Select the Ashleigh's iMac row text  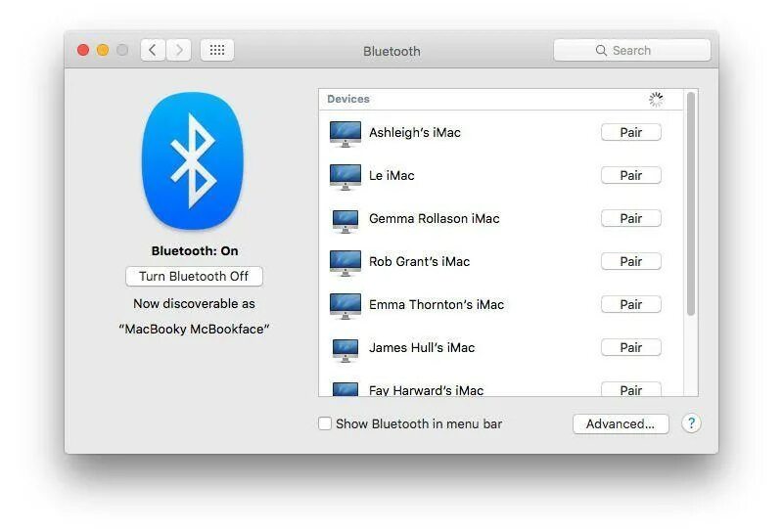click(415, 132)
